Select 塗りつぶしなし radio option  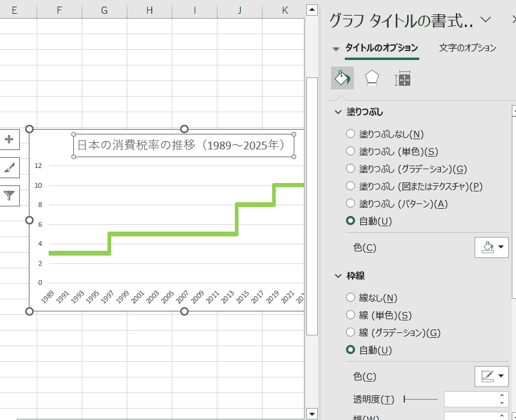click(x=351, y=134)
